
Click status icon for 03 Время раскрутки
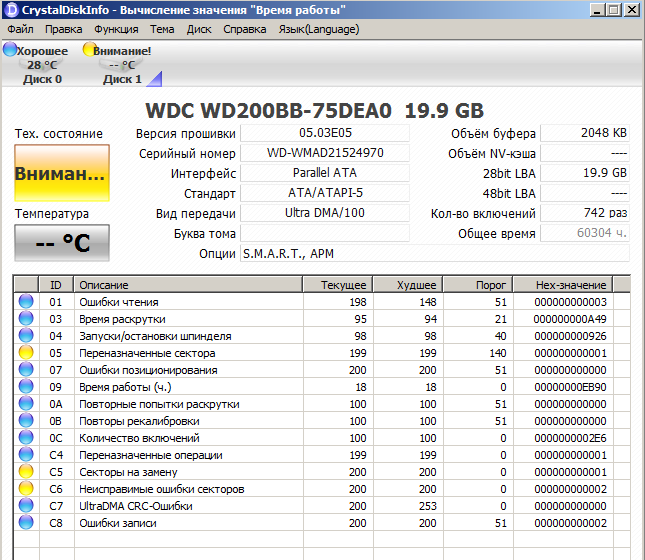coord(26,318)
